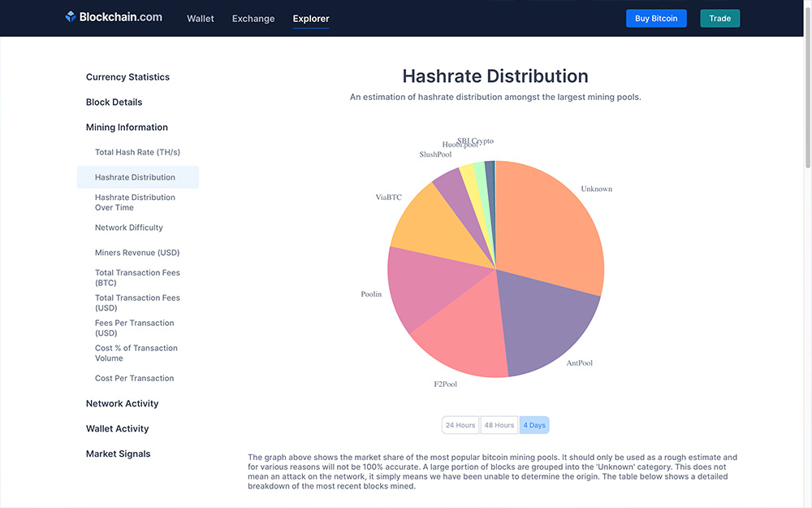This screenshot has height=508, width=812.
Task: Click the Buy Bitcoin button
Action: pos(656,18)
